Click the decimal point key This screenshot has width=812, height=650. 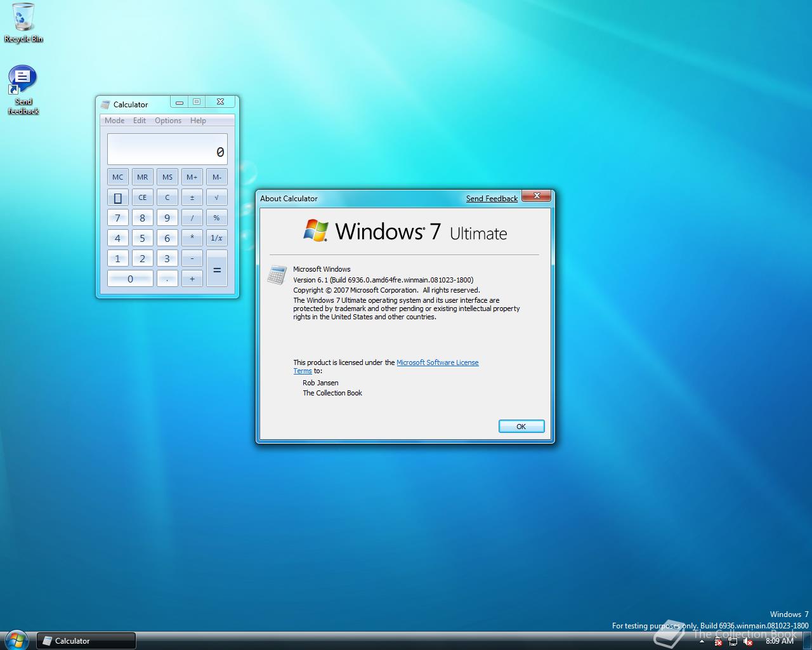(167, 279)
